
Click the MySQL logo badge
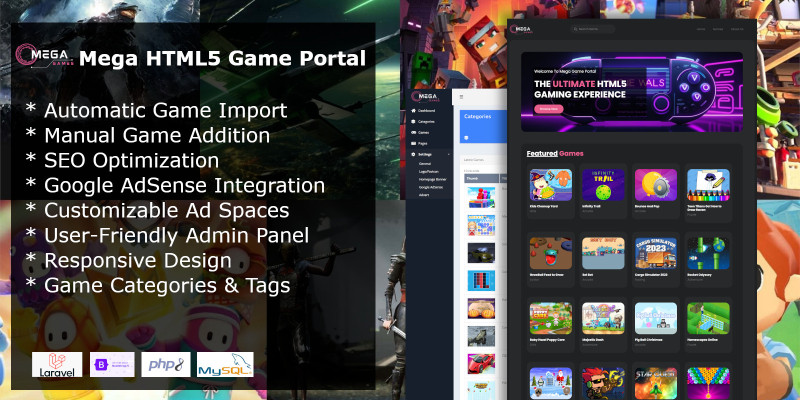pos(225,364)
